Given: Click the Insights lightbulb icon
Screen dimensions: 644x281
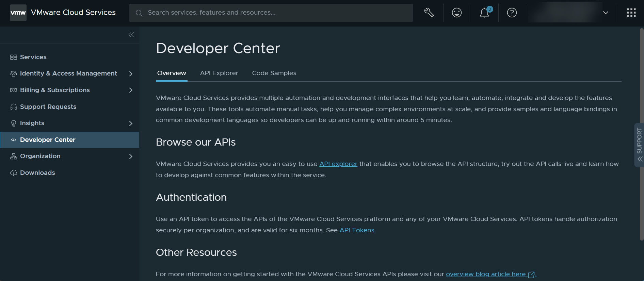Looking at the screenshot, I should [14, 123].
